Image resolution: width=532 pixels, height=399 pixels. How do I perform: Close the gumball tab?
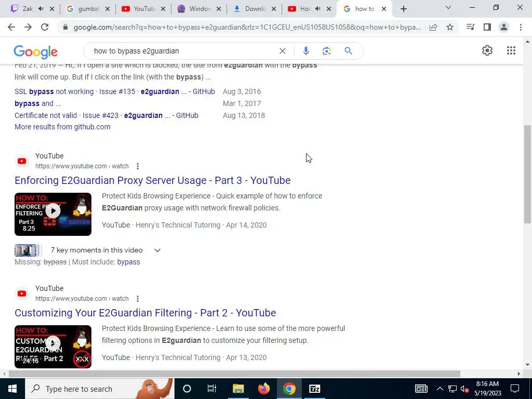tap(108, 9)
